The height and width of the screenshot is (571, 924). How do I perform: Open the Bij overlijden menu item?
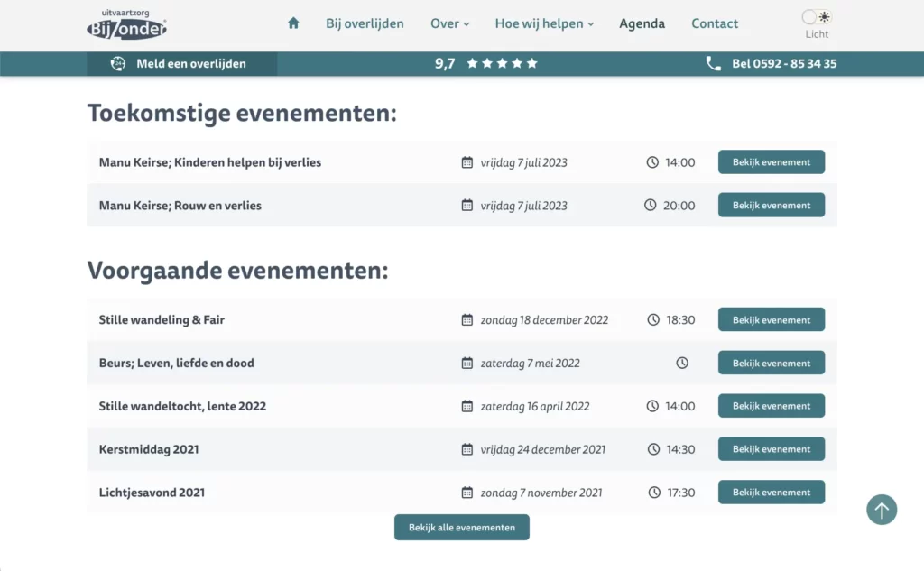pos(365,23)
